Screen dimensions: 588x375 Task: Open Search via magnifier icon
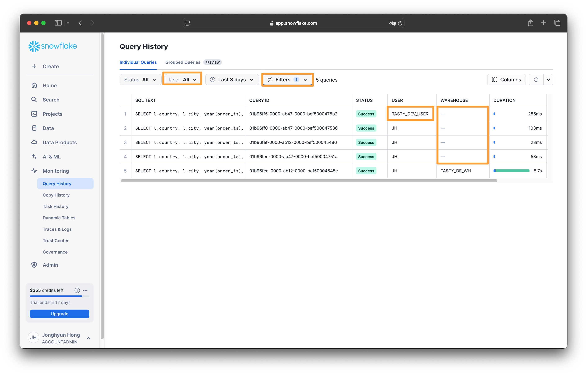(34, 99)
